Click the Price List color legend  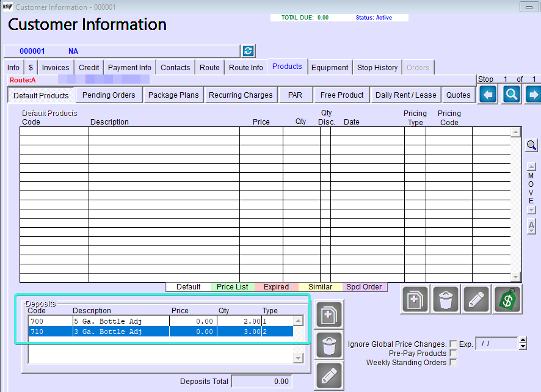tap(232, 287)
